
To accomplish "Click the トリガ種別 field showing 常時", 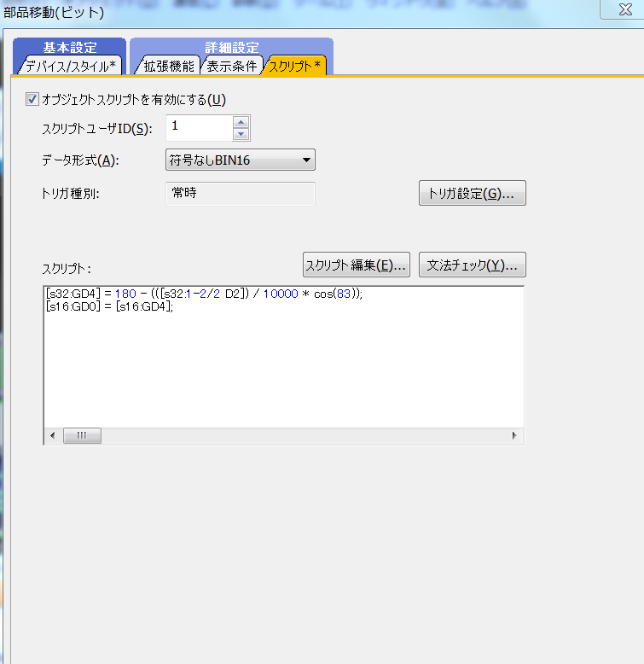I will pos(241,194).
